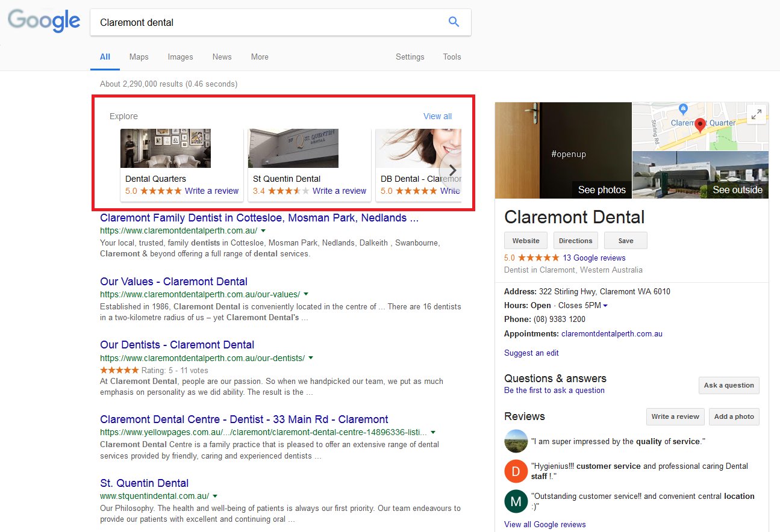Open Claremont Family Dentist in Cottesloe result

pyautogui.click(x=259, y=218)
